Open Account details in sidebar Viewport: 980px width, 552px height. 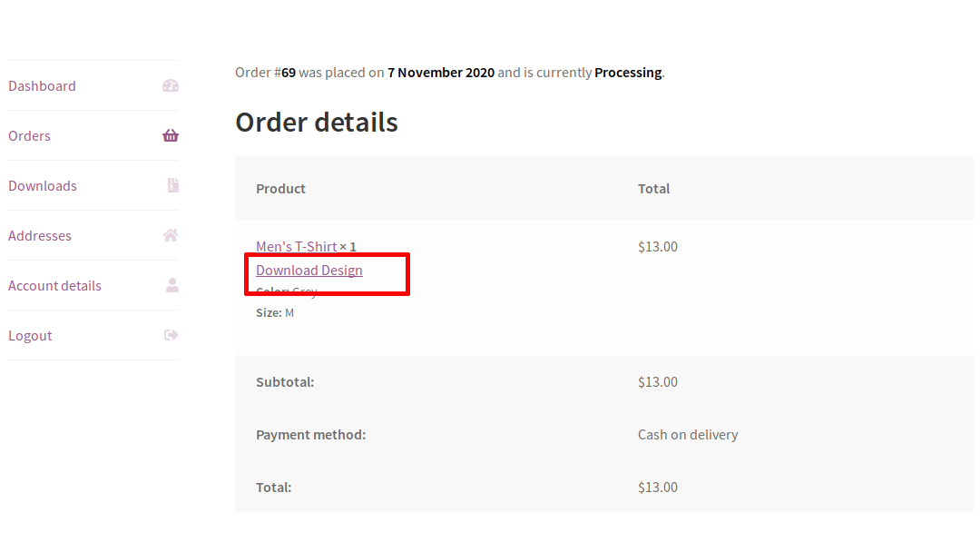(54, 286)
